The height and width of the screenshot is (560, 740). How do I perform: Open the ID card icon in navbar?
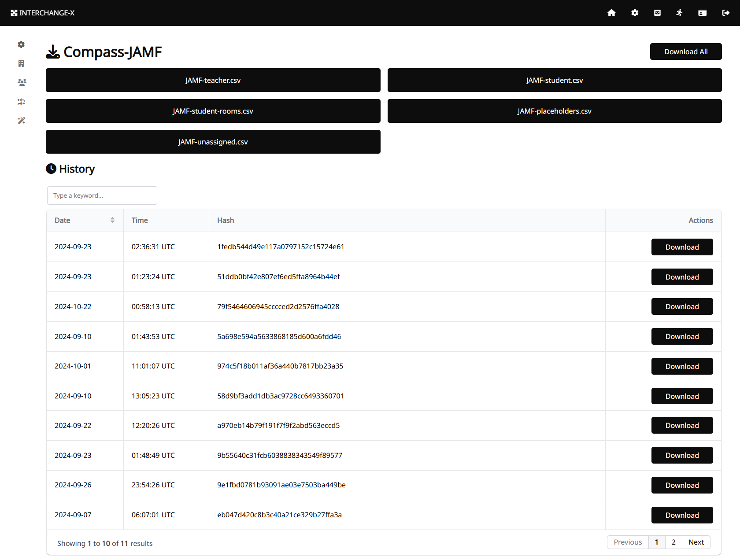pyautogui.click(x=703, y=13)
